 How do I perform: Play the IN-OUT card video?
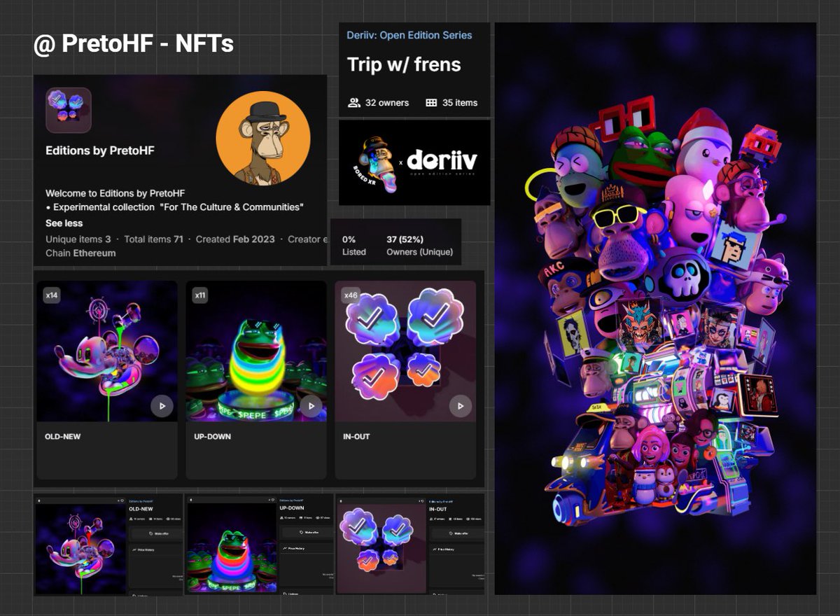click(460, 405)
